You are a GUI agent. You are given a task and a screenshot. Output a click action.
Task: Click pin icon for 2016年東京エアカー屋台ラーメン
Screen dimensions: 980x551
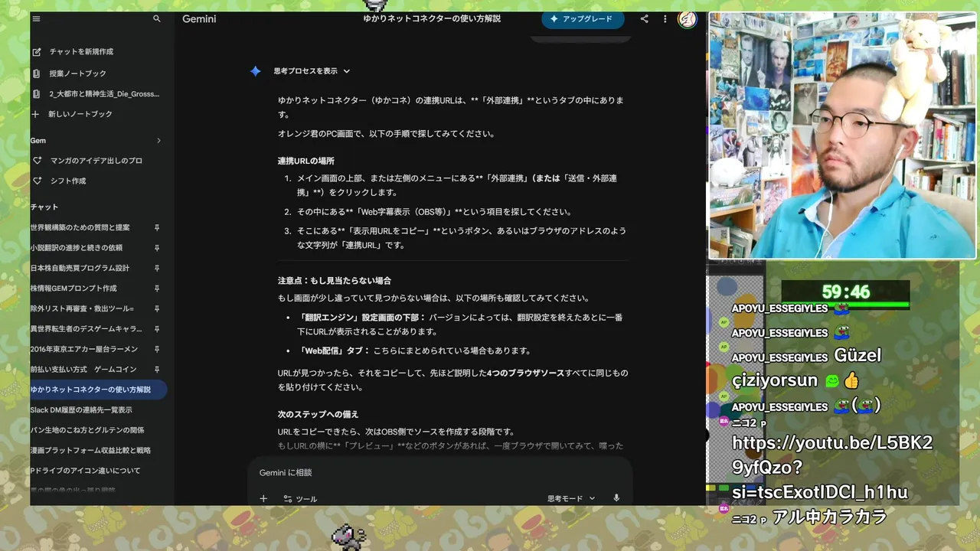(157, 349)
